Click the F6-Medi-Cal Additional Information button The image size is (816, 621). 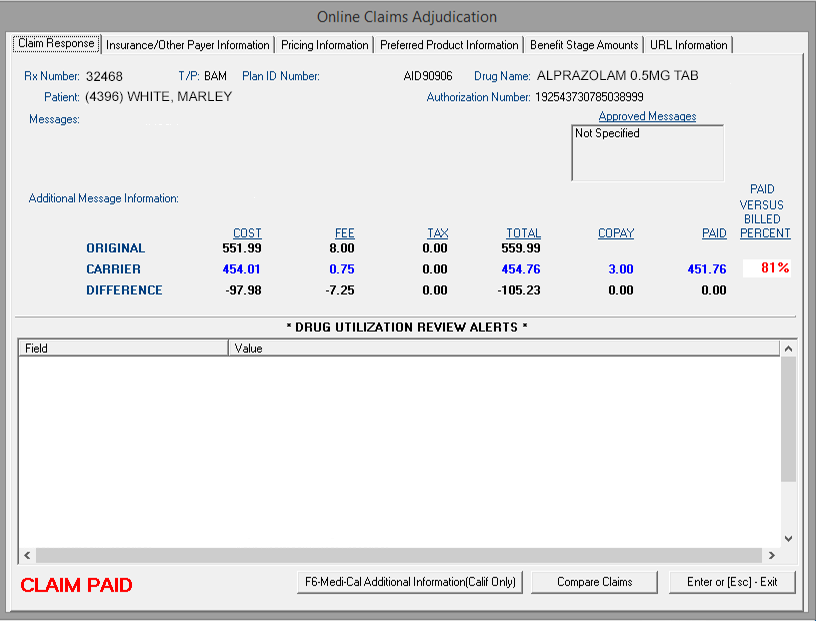410,582
